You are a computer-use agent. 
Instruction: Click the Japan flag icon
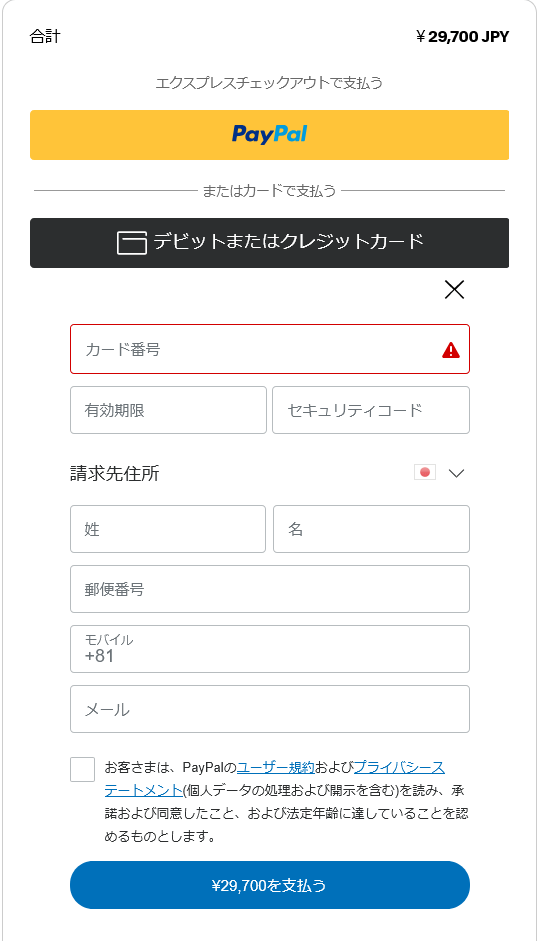[425, 472]
